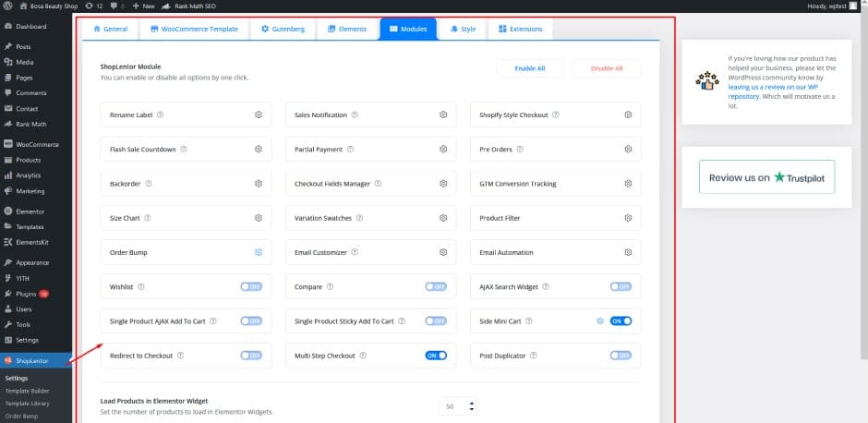Image resolution: width=868 pixels, height=423 pixels.
Task: Increase the Load Products number stepper
Action: click(472, 403)
